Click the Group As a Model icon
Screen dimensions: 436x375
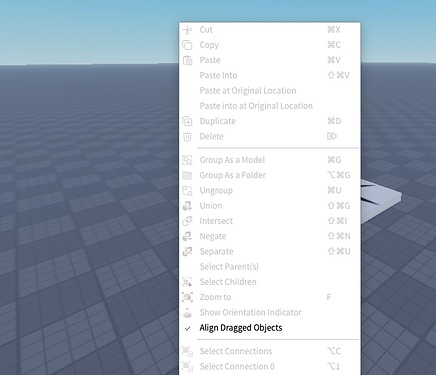(x=187, y=160)
